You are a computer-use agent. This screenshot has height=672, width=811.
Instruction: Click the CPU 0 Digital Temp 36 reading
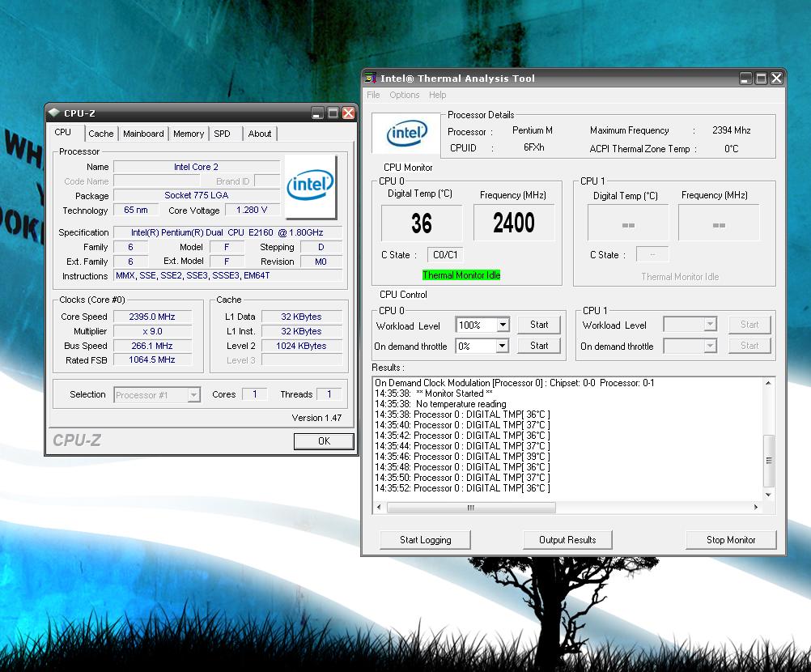(422, 223)
